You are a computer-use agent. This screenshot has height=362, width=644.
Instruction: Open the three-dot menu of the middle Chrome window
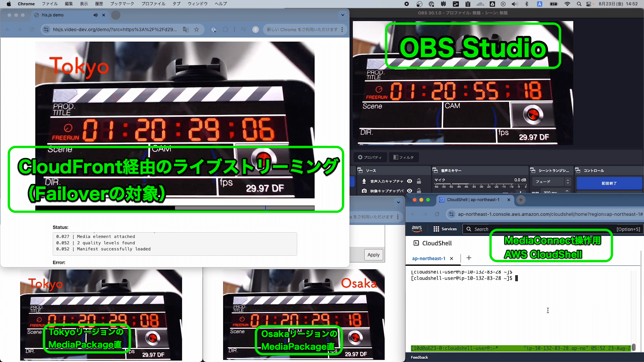pos(398,217)
